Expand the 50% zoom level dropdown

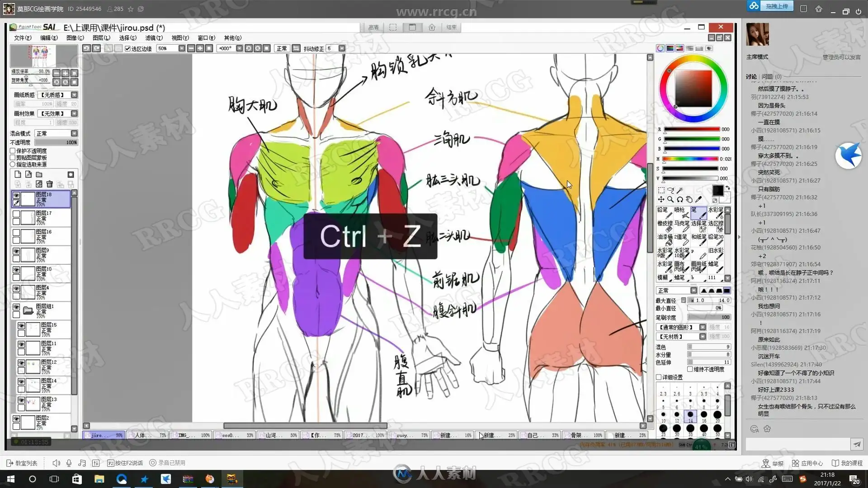[x=182, y=48]
